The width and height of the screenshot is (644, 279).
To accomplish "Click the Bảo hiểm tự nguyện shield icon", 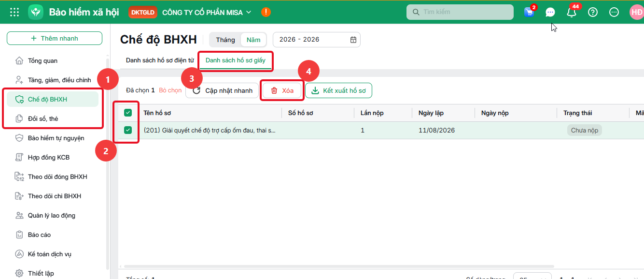I will [x=19, y=138].
